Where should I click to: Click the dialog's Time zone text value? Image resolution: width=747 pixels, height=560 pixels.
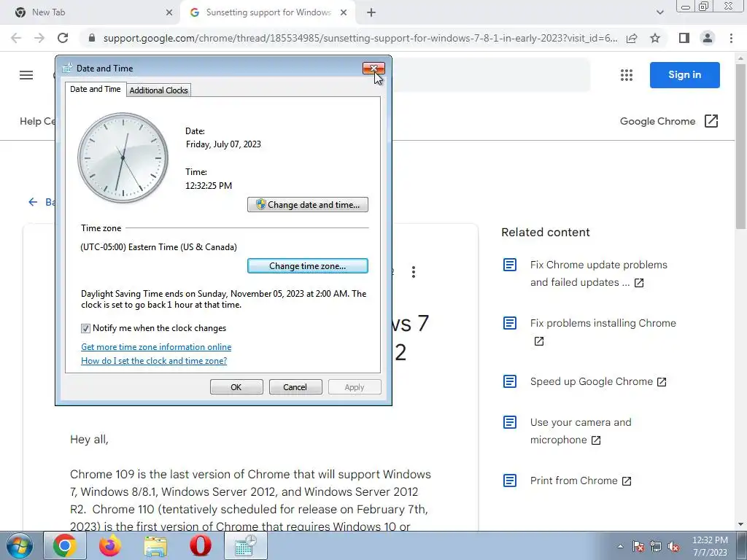tap(158, 247)
